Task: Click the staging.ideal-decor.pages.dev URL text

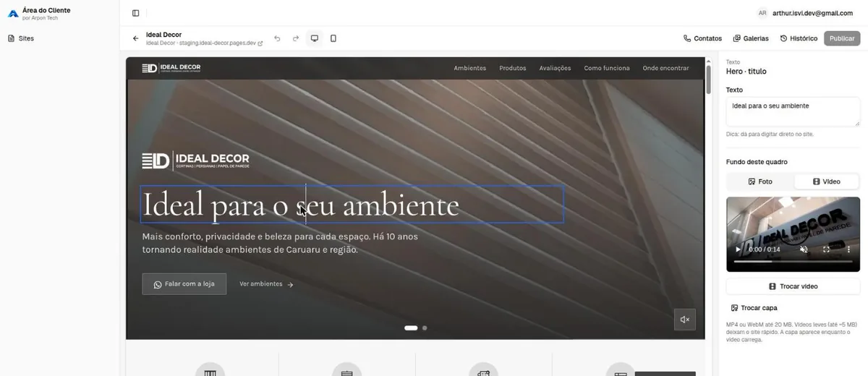Action: point(217,43)
